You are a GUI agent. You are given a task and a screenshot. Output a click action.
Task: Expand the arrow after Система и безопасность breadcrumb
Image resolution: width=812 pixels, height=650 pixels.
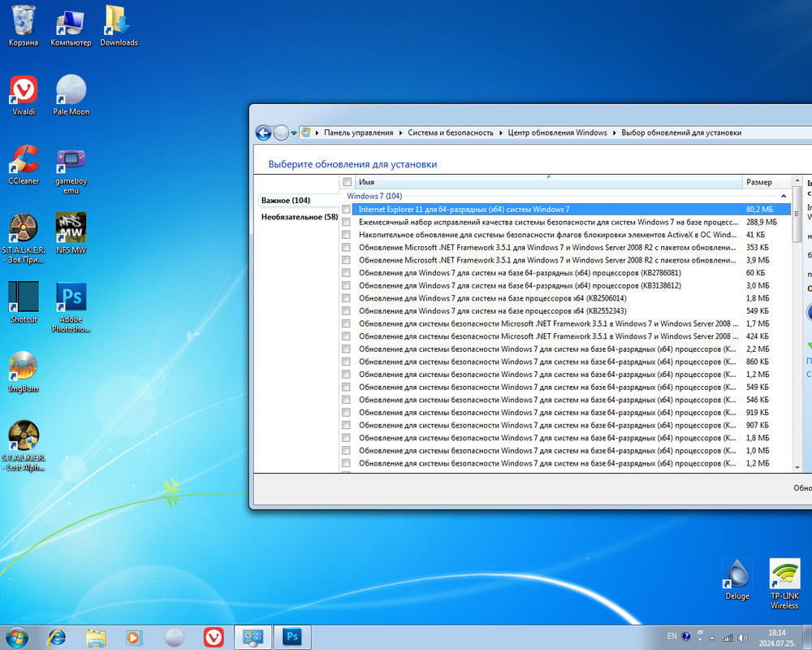pyautogui.click(x=501, y=133)
